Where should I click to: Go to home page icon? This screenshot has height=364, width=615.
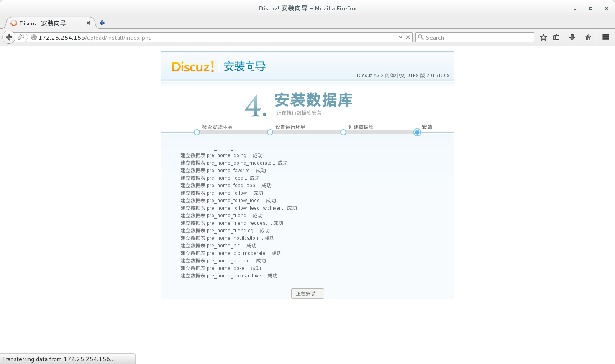pos(588,37)
